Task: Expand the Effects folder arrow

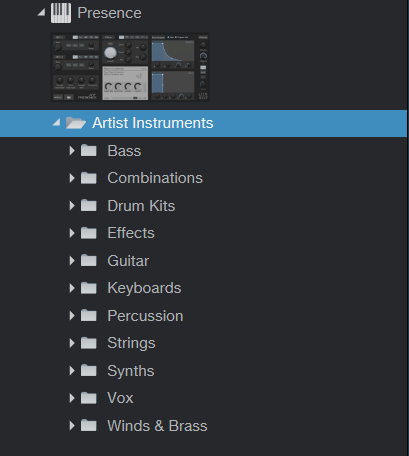Action: tap(72, 233)
